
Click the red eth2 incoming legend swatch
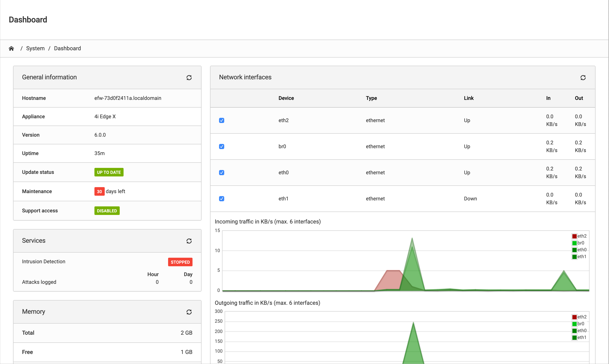point(574,236)
